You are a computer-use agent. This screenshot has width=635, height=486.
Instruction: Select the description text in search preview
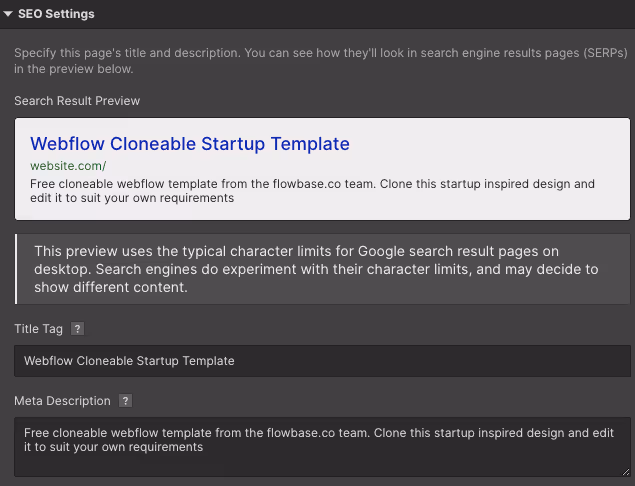pos(312,191)
